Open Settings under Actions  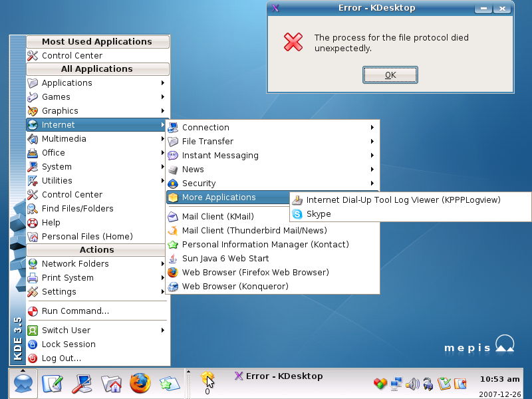[x=96, y=292]
